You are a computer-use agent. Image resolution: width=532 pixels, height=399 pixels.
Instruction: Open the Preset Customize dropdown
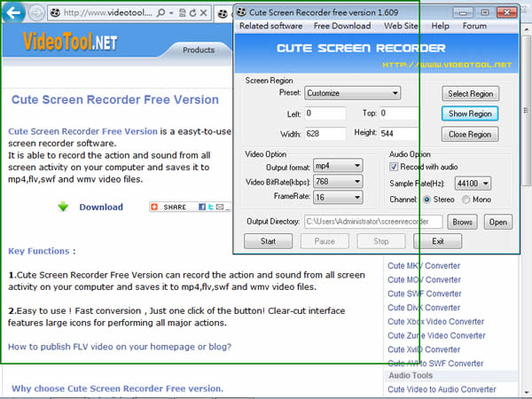click(352, 93)
